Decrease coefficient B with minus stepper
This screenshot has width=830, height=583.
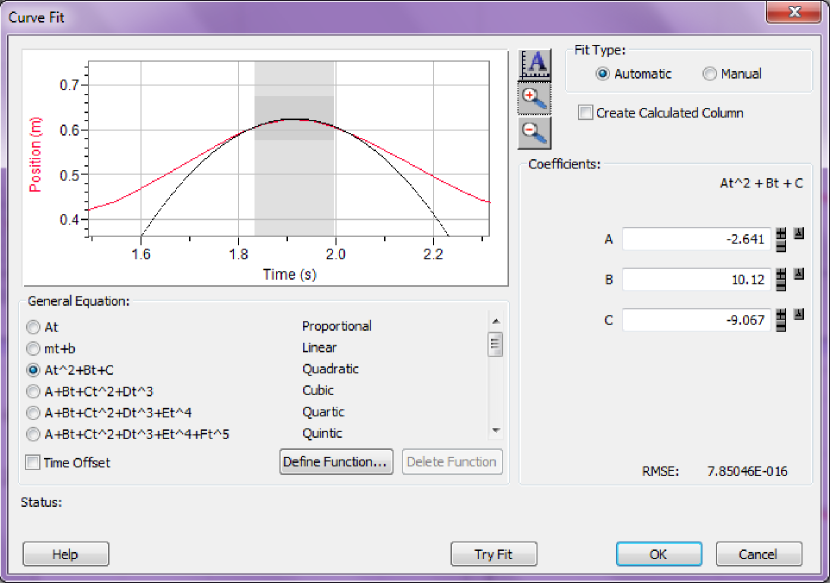pos(781,285)
